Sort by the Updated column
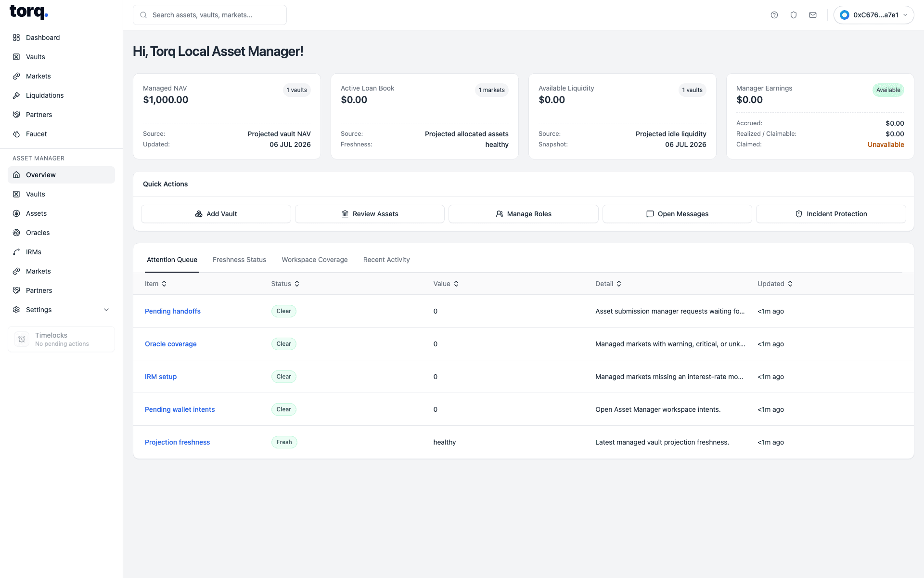Image resolution: width=924 pixels, height=578 pixels. 775,284
